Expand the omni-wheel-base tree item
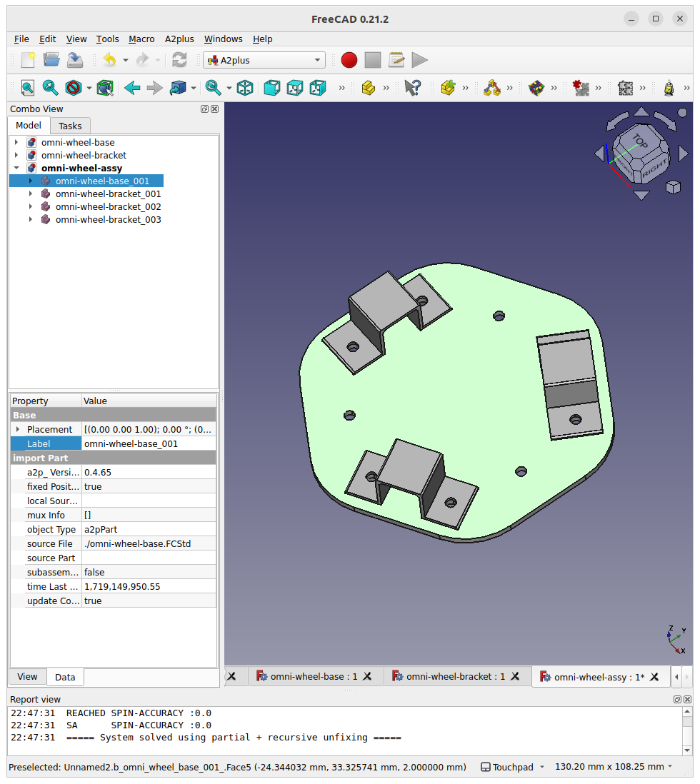 point(16,143)
